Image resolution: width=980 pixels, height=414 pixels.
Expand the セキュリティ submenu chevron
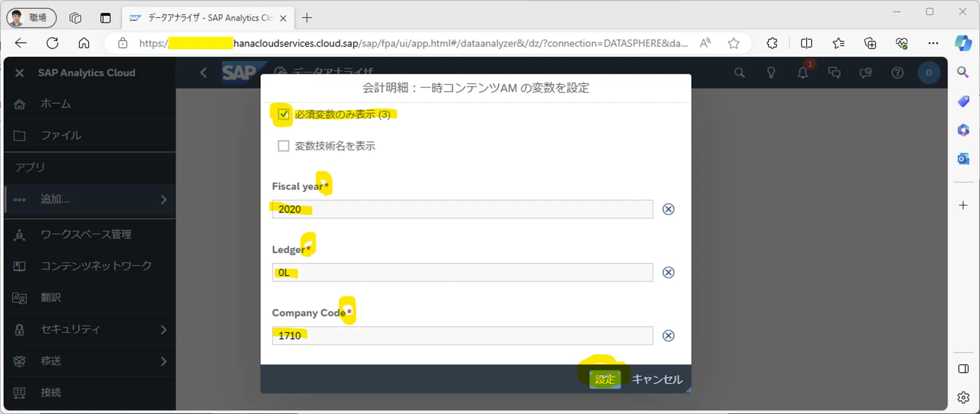(164, 329)
